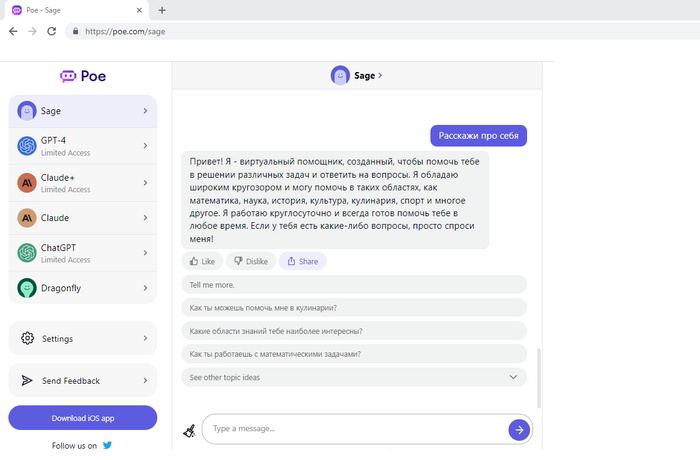
Task: Select the GPT-4 bot entry
Action: pos(83,146)
